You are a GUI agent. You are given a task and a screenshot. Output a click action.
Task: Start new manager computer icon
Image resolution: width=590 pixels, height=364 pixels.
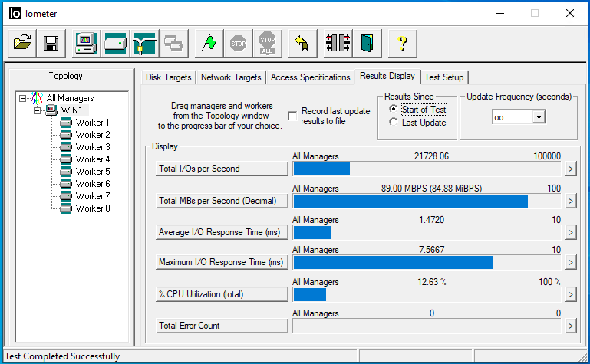click(x=86, y=43)
